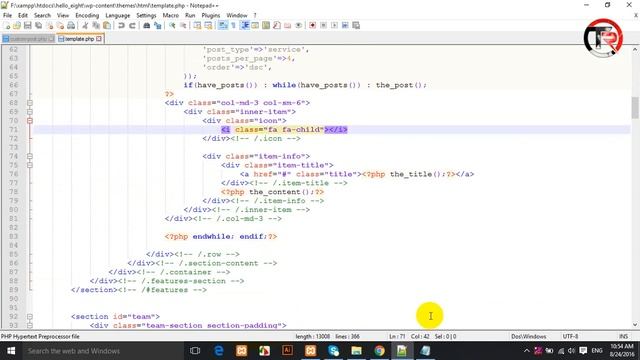Screen dimensions: 640x360
Task: Open the Language menu
Action: pyautogui.click(x=118, y=15)
